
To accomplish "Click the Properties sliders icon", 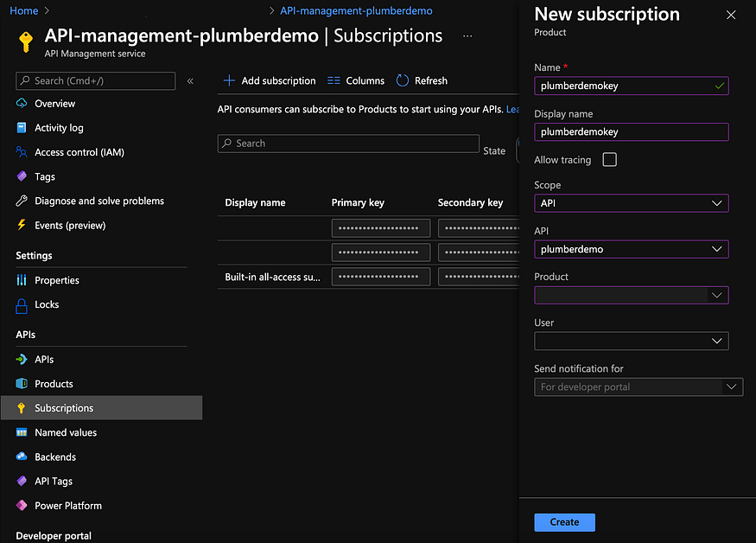I will click(22, 280).
